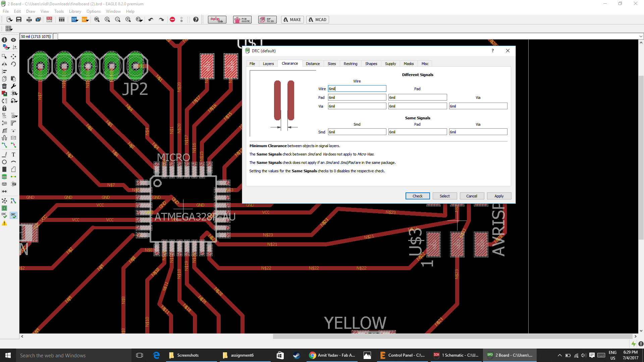Expand the Open file dropdown arrow
644x362 pixels.
[11, 21]
